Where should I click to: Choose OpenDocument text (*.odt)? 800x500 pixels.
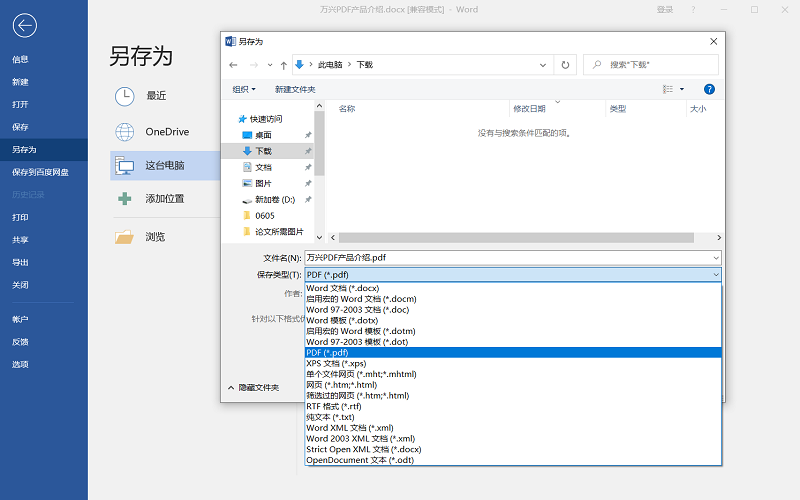point(513,460)
